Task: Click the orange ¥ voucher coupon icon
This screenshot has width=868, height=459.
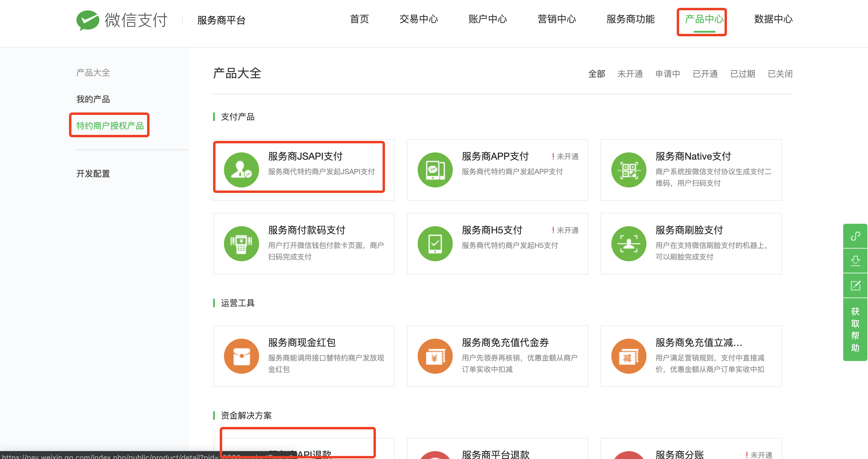Action: tap(435, 356)
